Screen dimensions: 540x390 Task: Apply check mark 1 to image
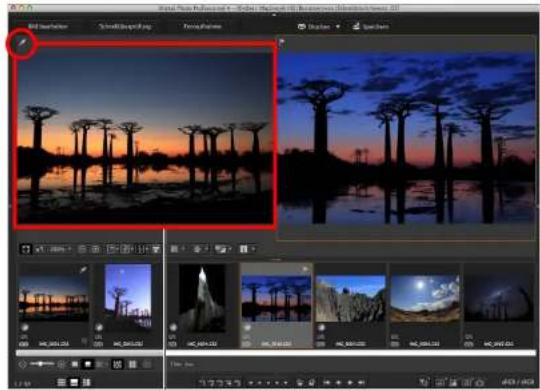point(203,382)
